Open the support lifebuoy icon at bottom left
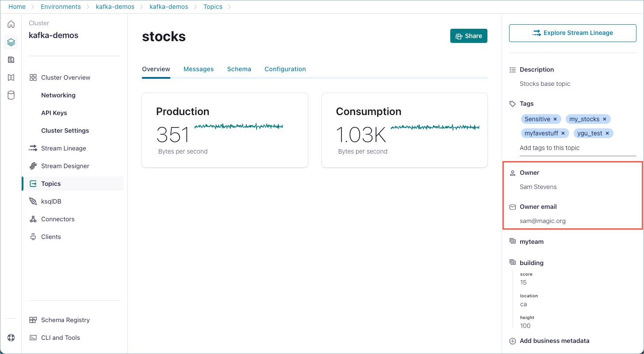The image size is (644, 354). pos(11,338)
